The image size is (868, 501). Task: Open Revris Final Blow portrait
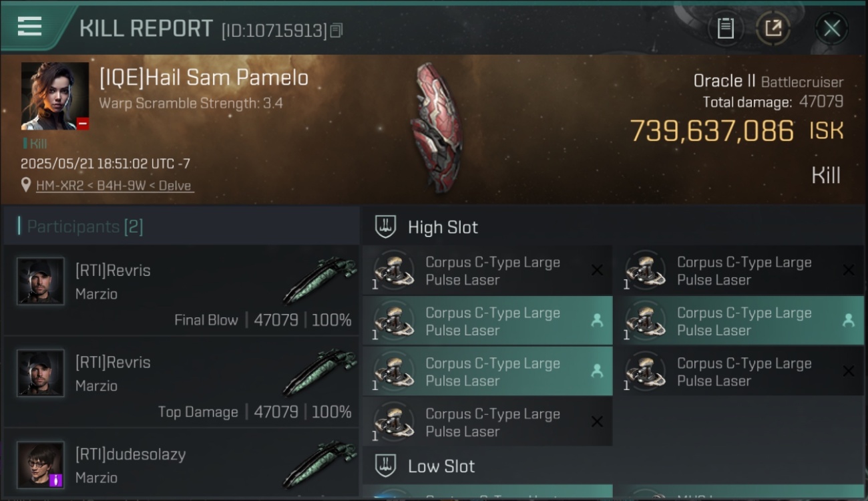pos(41,282)
